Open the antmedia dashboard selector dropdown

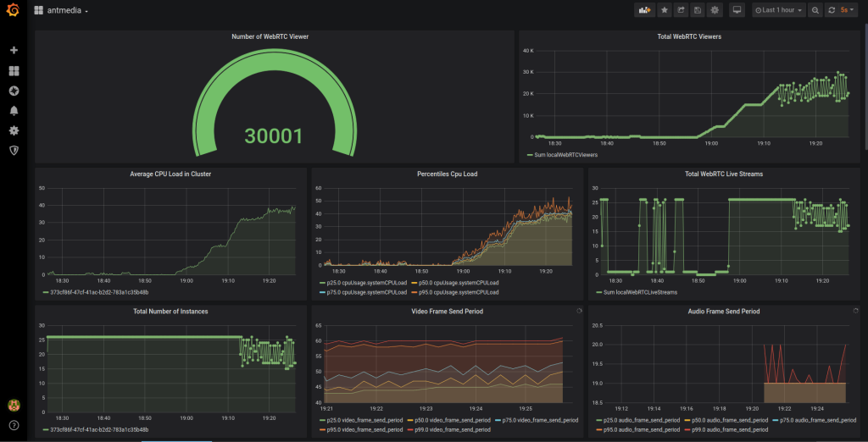pyautogui.click(x=61, y=10)
